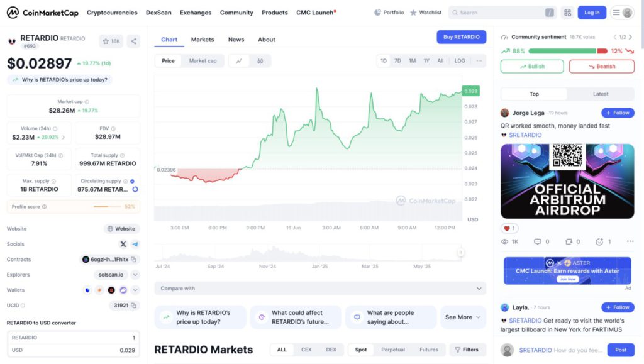Switch to line chart icon
The width and height of the screenshot is (644, 364).
239,61
